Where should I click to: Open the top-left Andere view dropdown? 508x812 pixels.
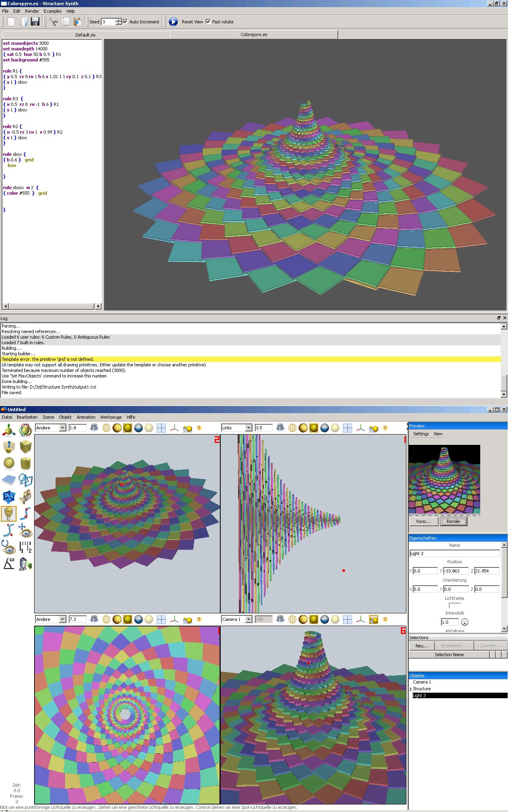click(62, 428)
